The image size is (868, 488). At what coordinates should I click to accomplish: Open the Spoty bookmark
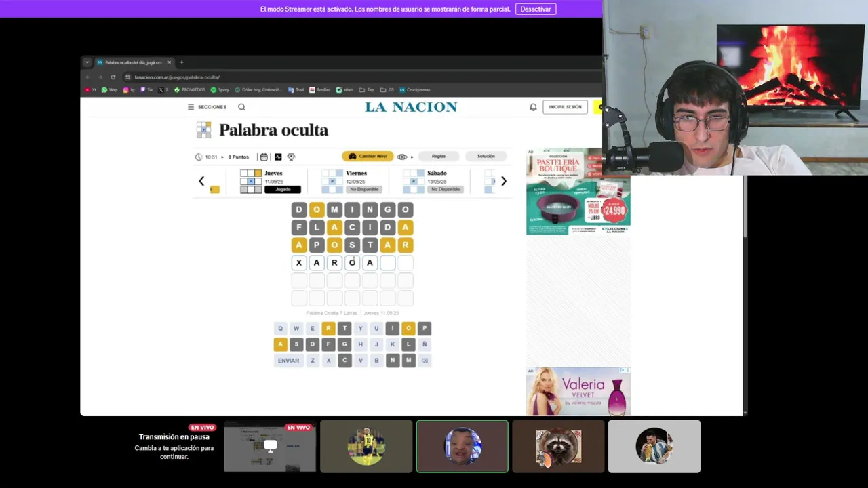pos(220,89)
